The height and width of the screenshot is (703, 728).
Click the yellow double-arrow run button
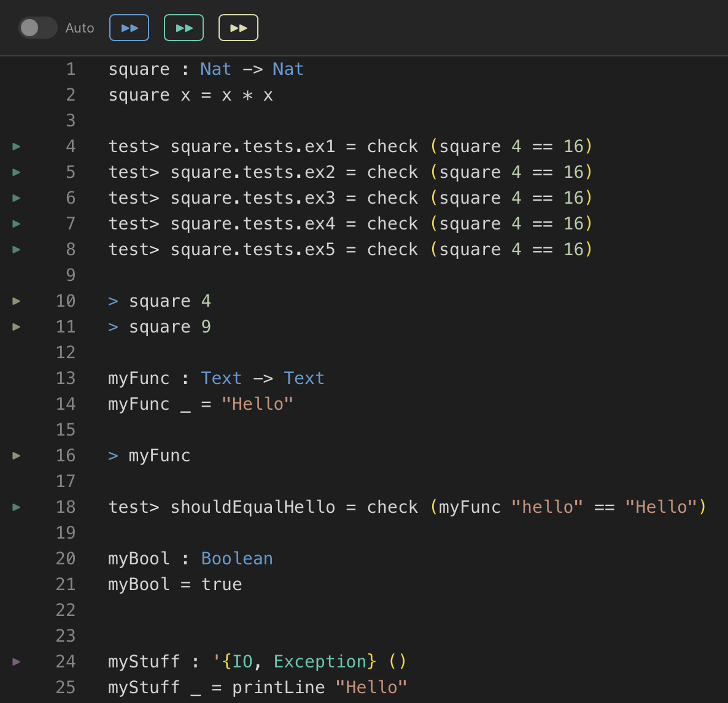(x=238, y=28)
